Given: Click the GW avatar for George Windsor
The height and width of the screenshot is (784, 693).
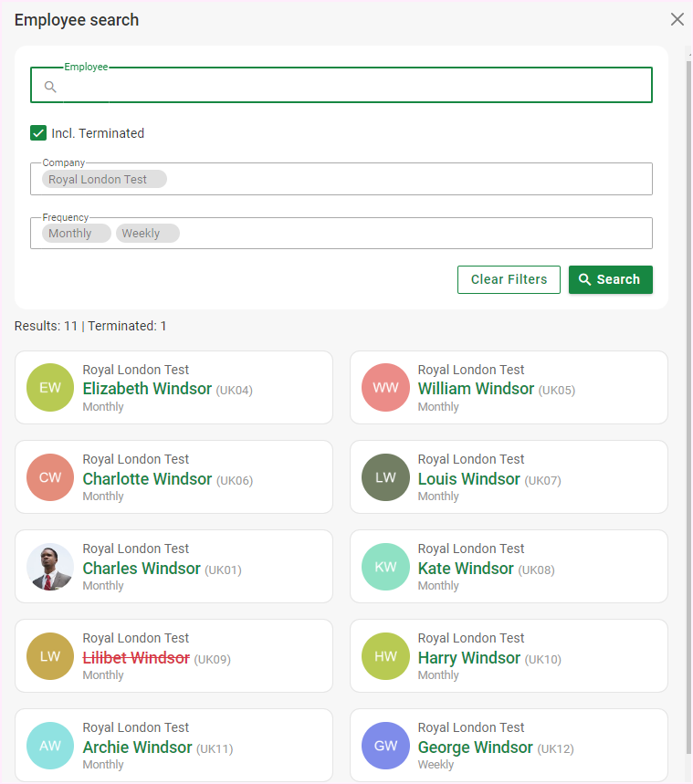Looking at the screenshot, I should [x=385, y=746].
